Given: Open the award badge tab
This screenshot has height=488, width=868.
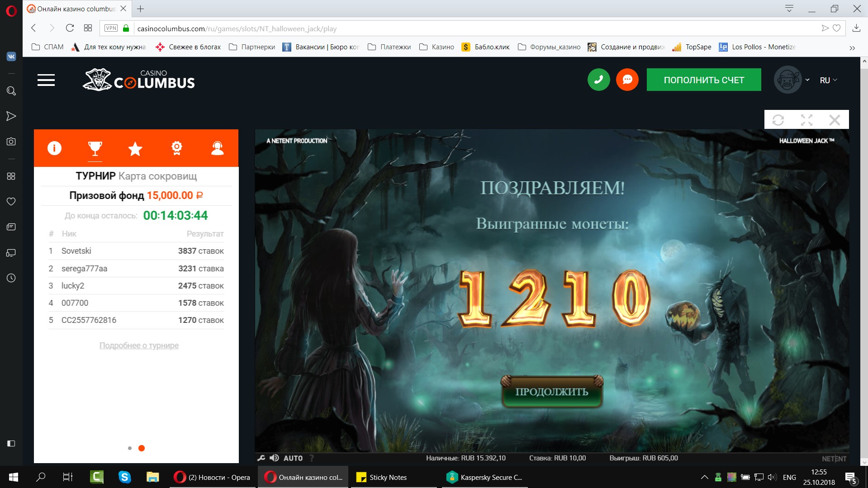Looking at the screenshot, I should click(176, 148).
